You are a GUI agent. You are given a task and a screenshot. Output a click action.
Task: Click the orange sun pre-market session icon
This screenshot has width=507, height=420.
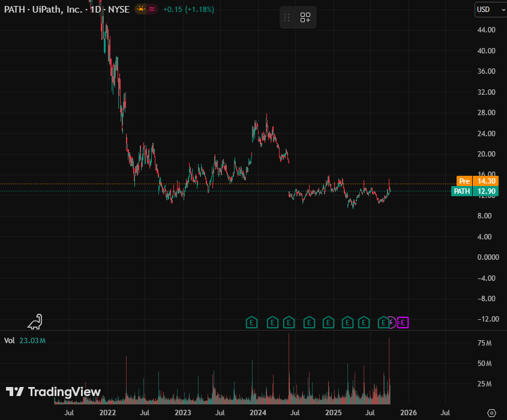pyautogui.click(x=140, y=9)
